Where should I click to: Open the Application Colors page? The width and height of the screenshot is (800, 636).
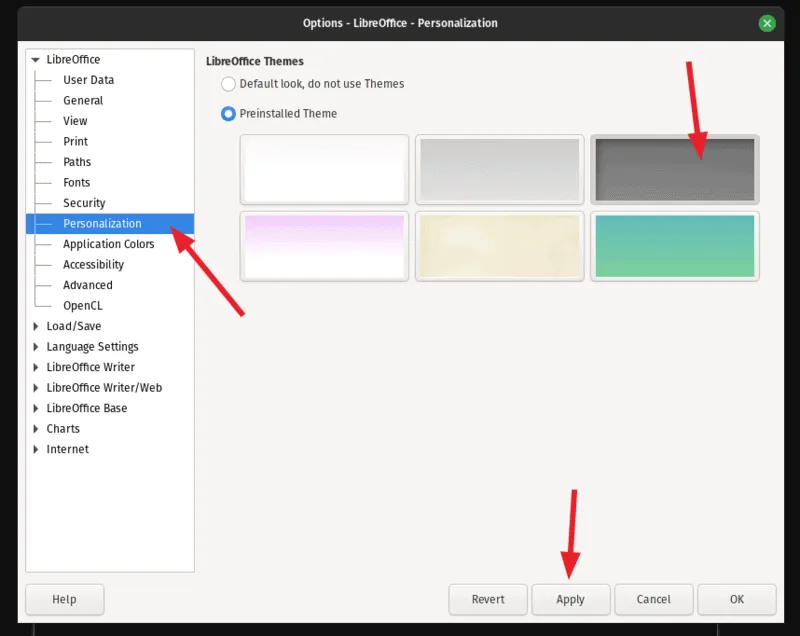(108, 244)
